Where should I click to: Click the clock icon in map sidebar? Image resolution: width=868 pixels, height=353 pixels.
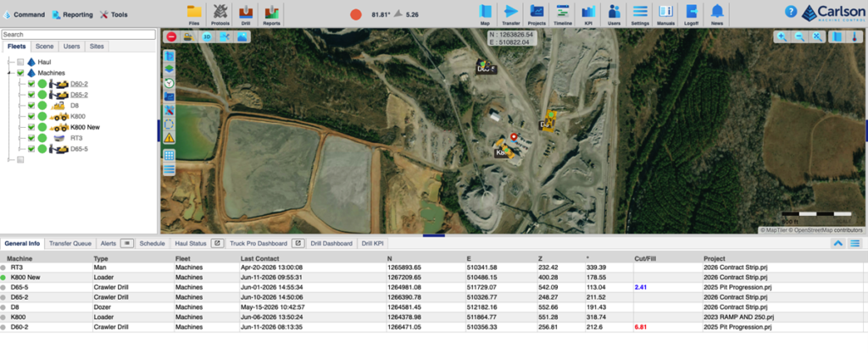click(x=170, y=83)
